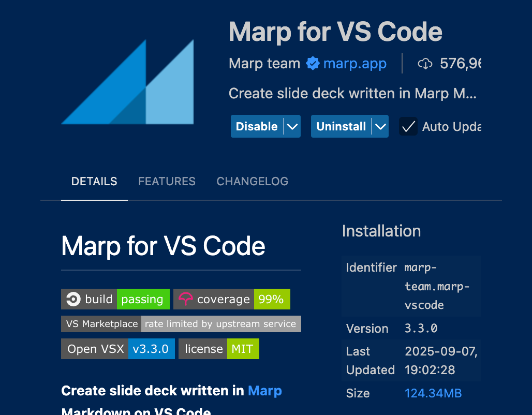
Task: Click the 124.34MB size link
Action: pos(433,393)
